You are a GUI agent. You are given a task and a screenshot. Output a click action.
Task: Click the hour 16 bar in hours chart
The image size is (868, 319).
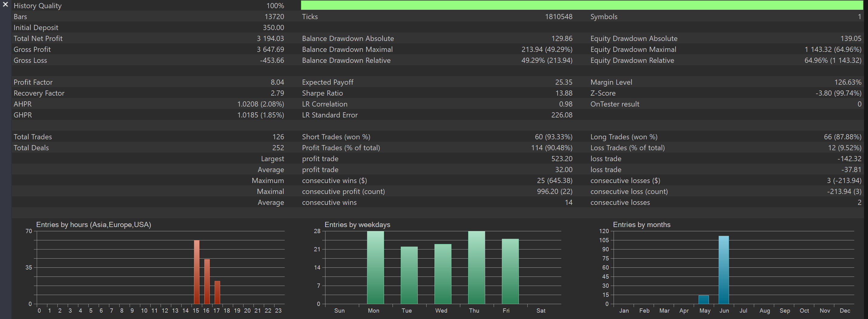(207, 282)
